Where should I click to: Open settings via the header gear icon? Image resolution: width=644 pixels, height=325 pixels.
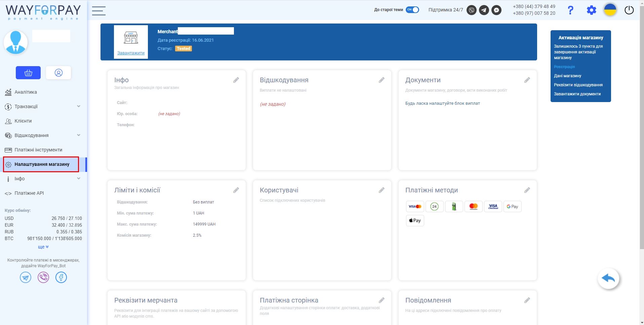point(591,10)
